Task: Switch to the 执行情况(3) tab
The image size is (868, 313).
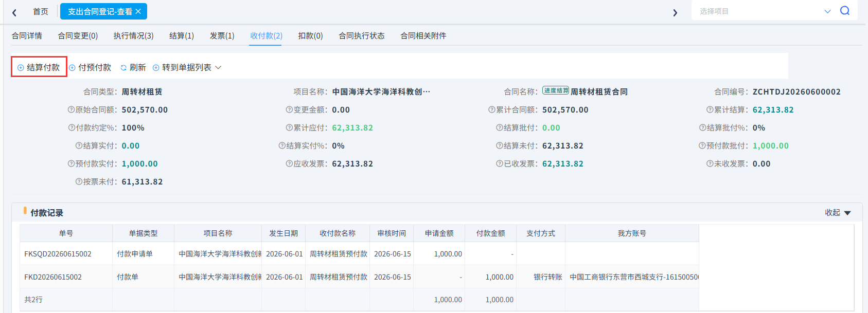Action: coord(133,35)
